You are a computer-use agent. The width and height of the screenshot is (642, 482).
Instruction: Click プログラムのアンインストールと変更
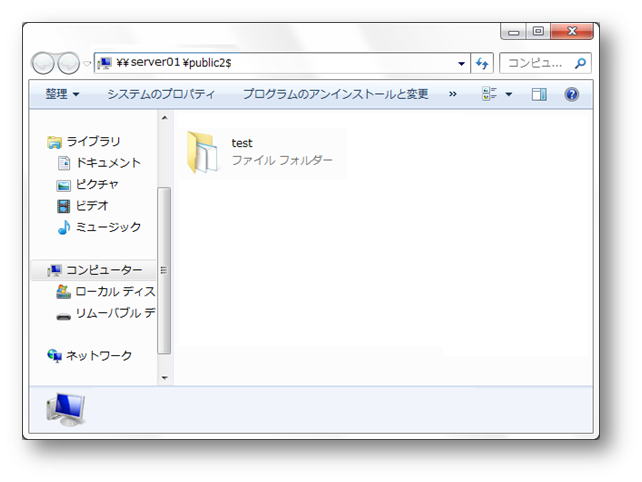(x=335, y=94)
